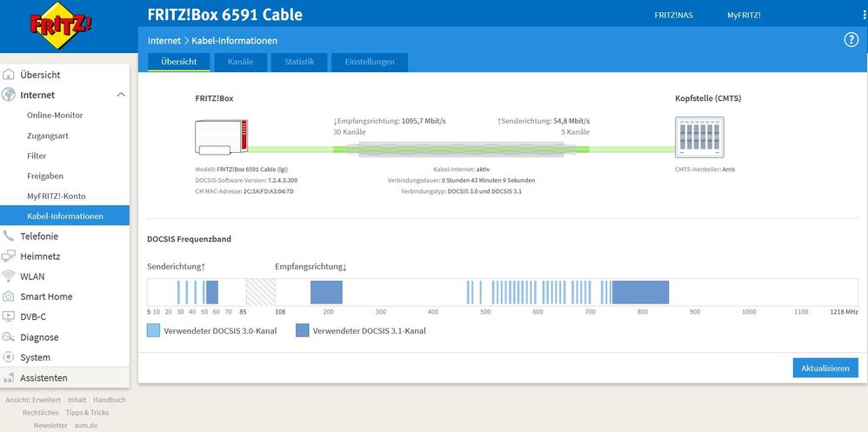Viewport: 868px width, 432px height.
Task: Click the 5 Kanäle text
Action: (x=575, y=132)
